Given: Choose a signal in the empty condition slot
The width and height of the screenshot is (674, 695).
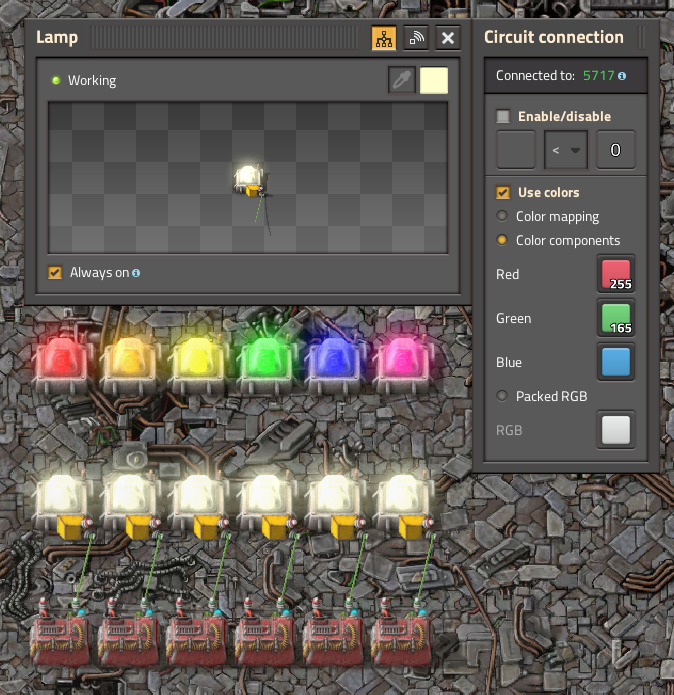Looking at the screenshot, I should [x=516, y=150].
